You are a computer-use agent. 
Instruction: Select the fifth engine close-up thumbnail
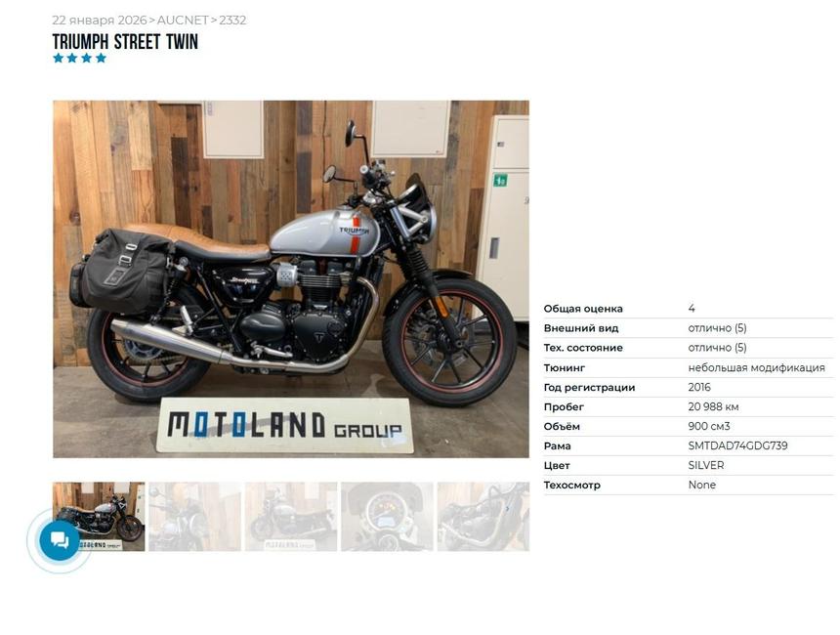pyautogui.click(x=483, y=517)
